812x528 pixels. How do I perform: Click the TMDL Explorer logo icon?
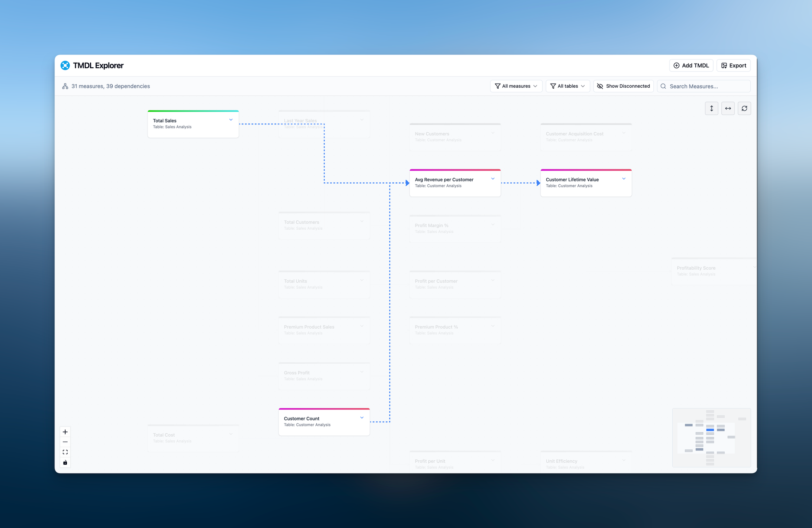point(65,66)
